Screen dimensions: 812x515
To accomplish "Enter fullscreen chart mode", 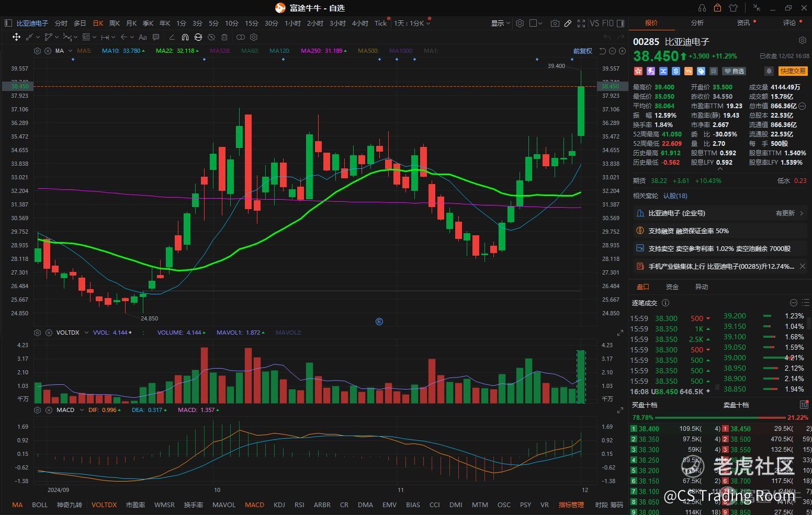I will (581, 23).
